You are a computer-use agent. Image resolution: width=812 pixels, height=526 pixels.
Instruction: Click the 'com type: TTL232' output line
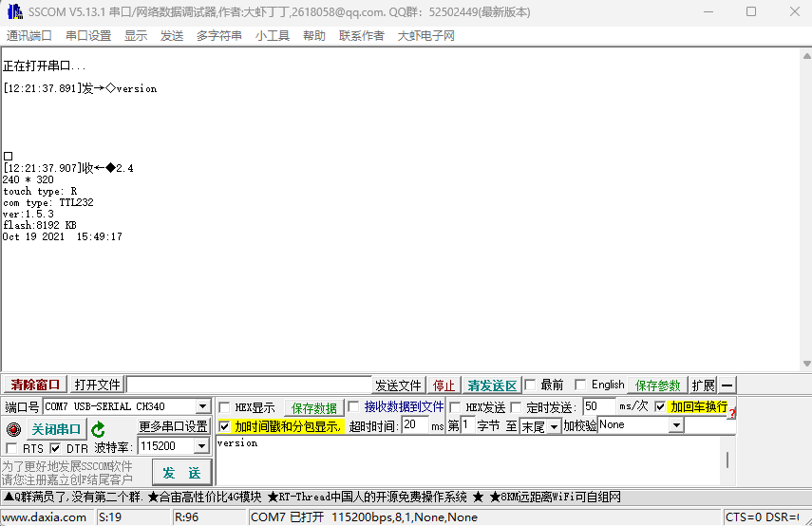click(48, 202)
